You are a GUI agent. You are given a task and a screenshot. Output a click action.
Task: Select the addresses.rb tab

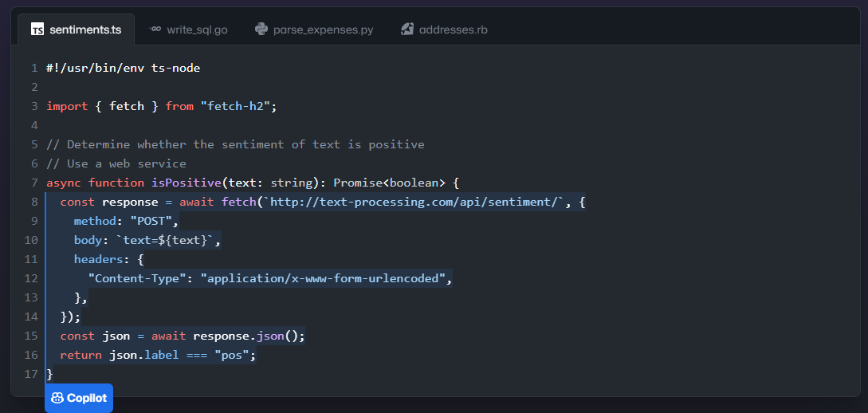(x=452, y=29)
